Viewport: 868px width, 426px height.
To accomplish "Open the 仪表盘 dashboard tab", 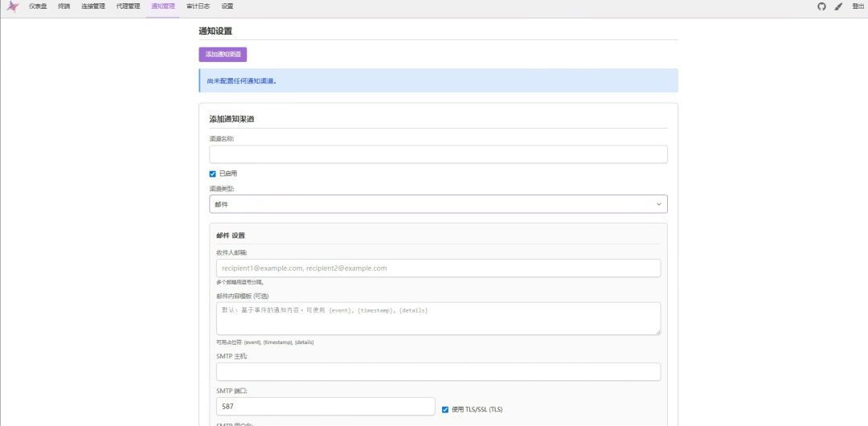I will (38, 6).
